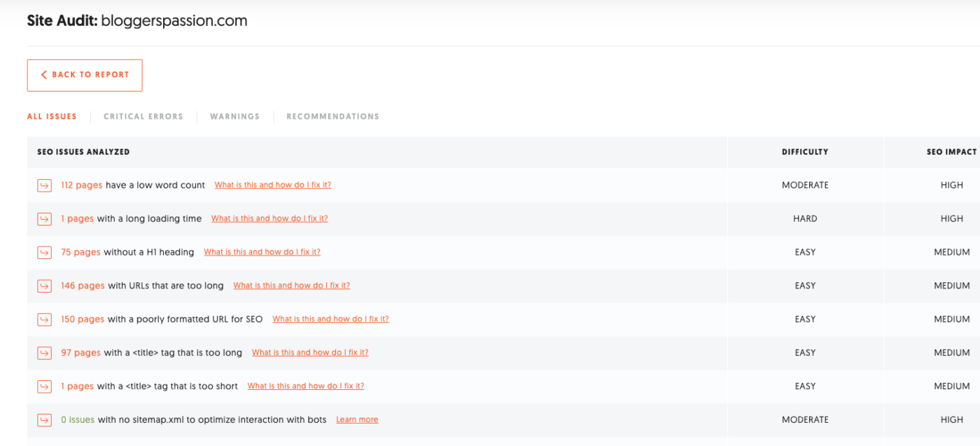Viewport: 980px width, 446px height.
Task: Open 1 pages link for title too short
Action: coord(77,386)
